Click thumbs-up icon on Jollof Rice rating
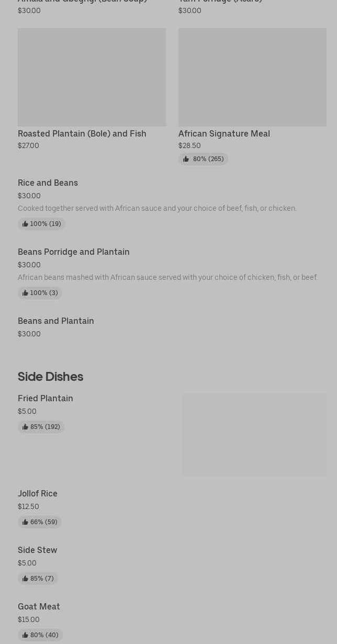 [x=25, y=522]
